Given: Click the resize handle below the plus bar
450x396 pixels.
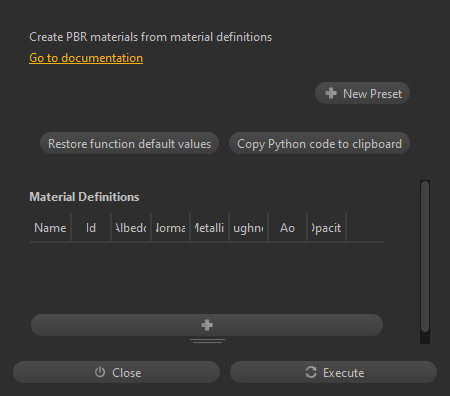Looking at the screenshot, I should point(207,341).
